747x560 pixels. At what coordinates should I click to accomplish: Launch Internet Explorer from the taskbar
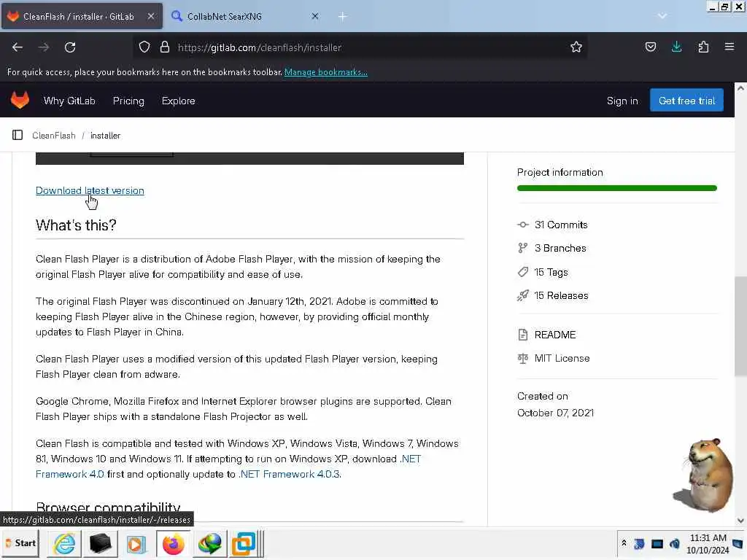pyautogui.click(x=64, y=543)
